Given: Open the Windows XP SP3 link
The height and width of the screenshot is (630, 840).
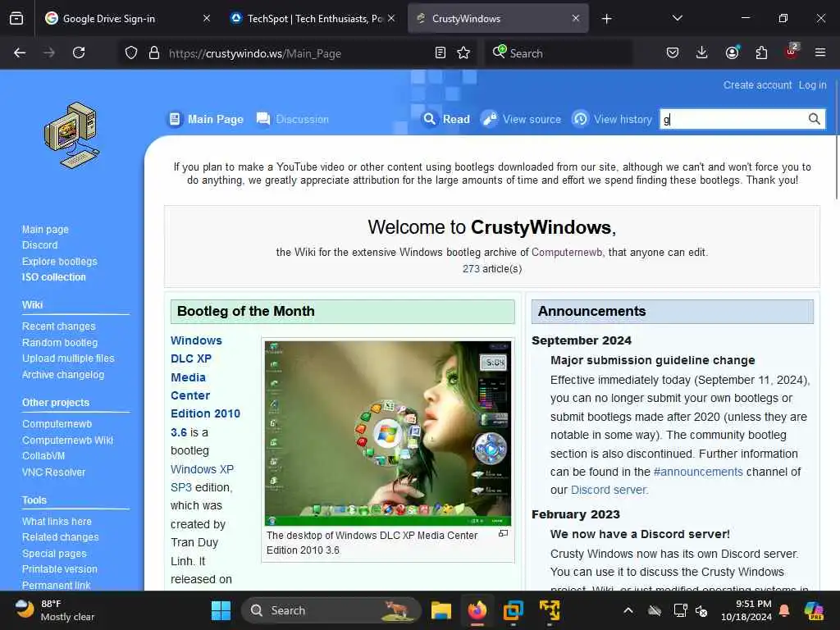Looking at the screenshot, I should tap(202, 478).
